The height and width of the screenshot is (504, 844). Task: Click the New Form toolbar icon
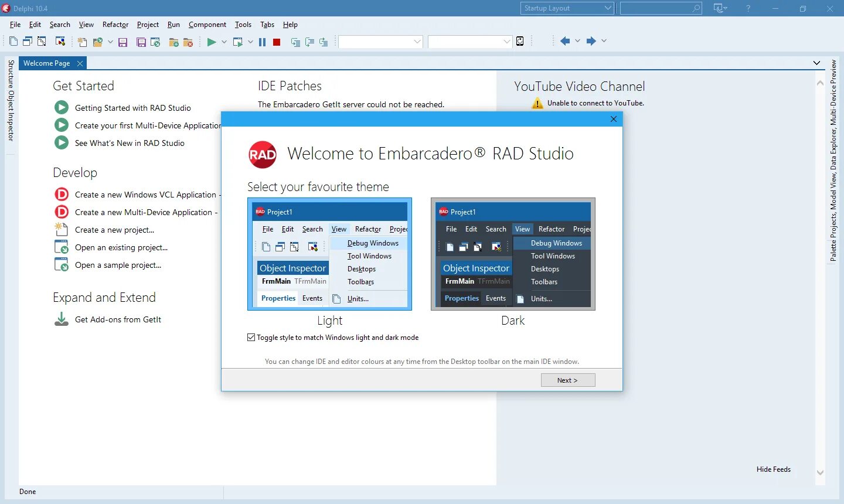pyautogui.click(x=60, y=42)
